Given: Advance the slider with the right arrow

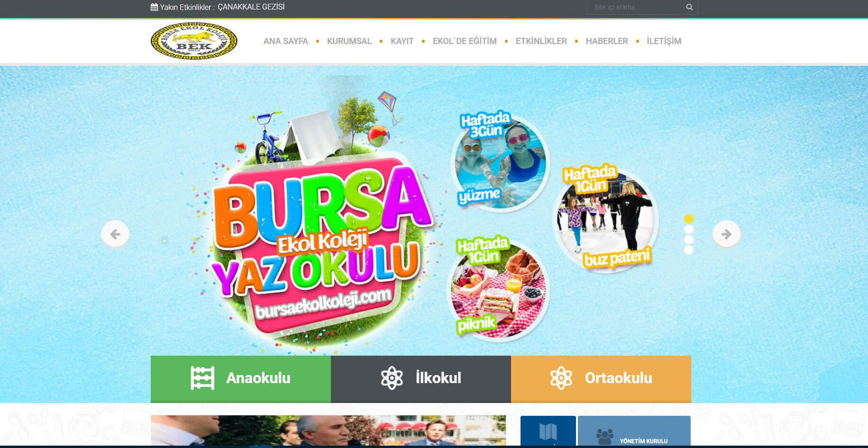Looking at the screenshot, I should click(x=726, y=234).
